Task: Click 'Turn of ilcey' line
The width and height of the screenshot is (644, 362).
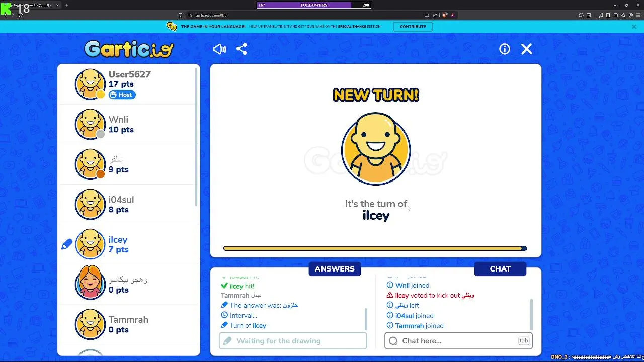Action: pyautogui.click(x=244, y=325)
